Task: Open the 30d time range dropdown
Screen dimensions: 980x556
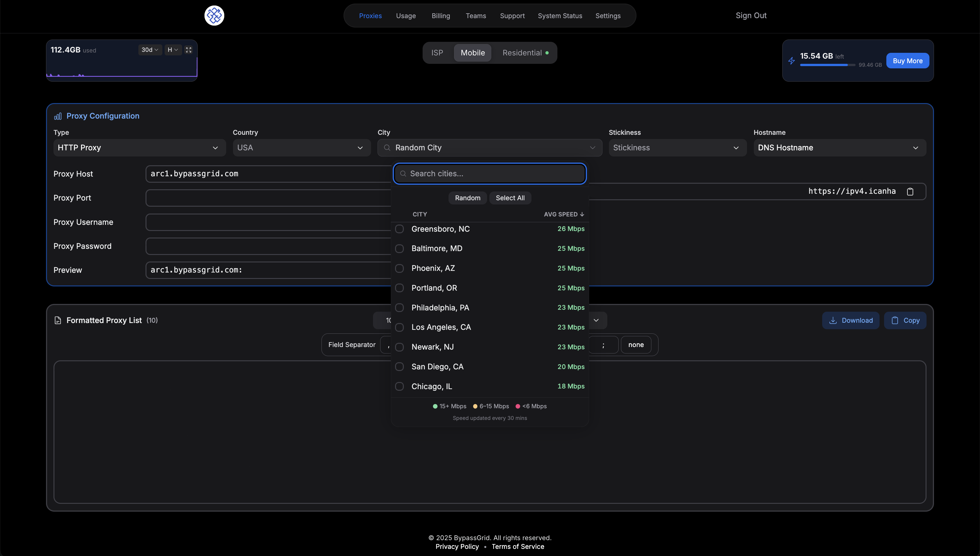Action: (x=150, y=50)
